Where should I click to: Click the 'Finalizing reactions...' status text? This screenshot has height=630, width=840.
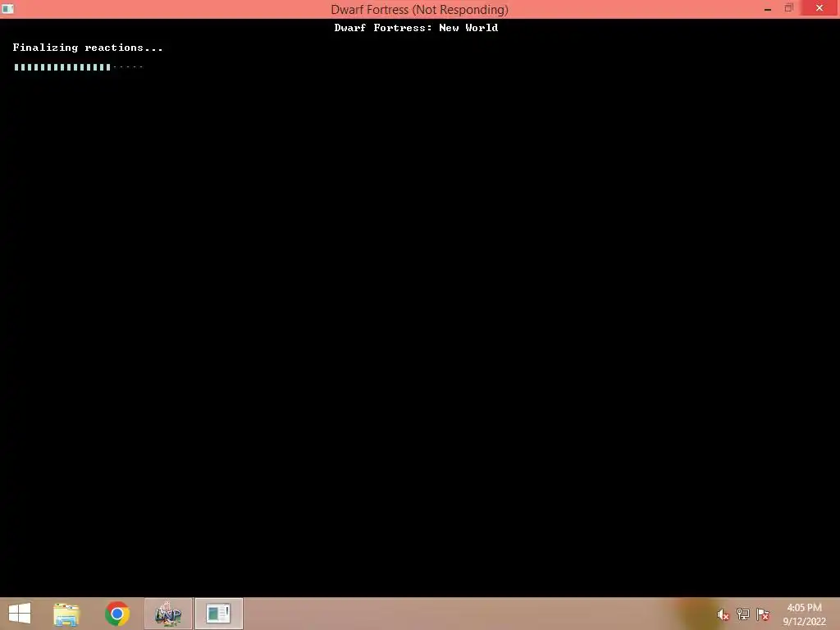(88, 48)
